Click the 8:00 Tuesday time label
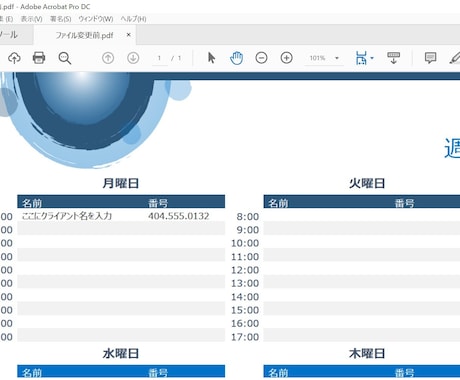Image resolution: width=460 pixels, height=380 pixels. point(248,217)
